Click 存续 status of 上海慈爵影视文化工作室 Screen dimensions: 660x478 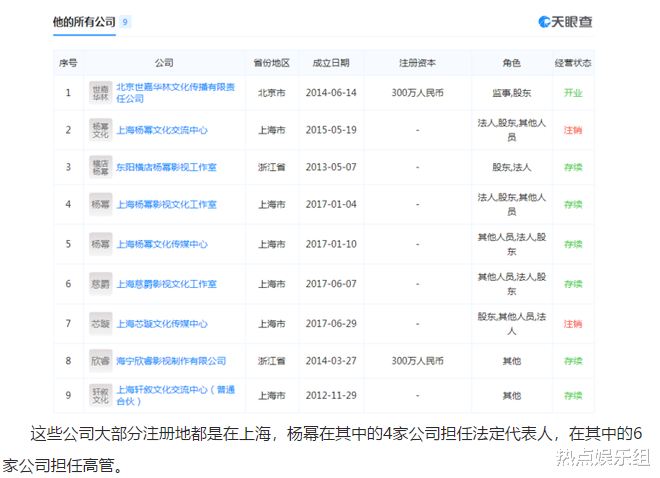point(573,284)
